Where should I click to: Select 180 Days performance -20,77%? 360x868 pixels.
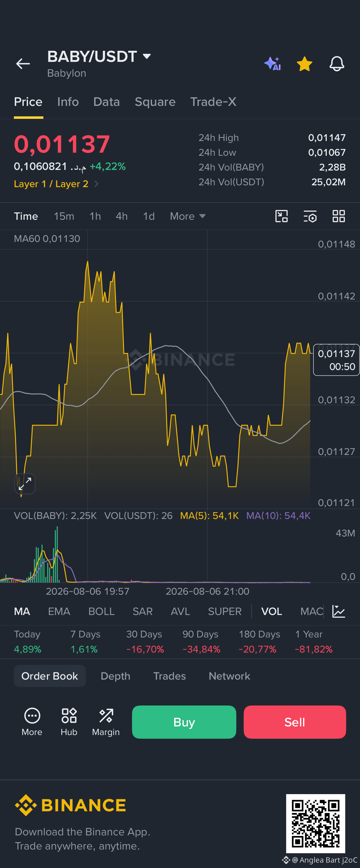tap(259, 641)
